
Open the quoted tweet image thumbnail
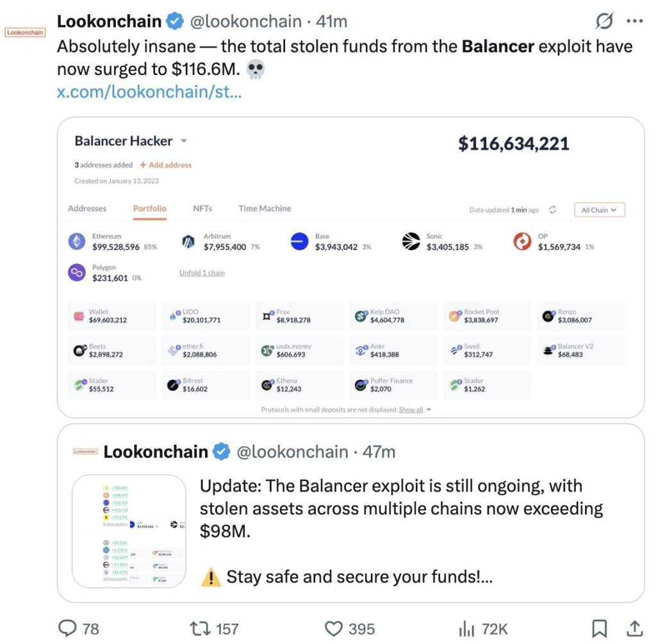[x=129, y=531]
